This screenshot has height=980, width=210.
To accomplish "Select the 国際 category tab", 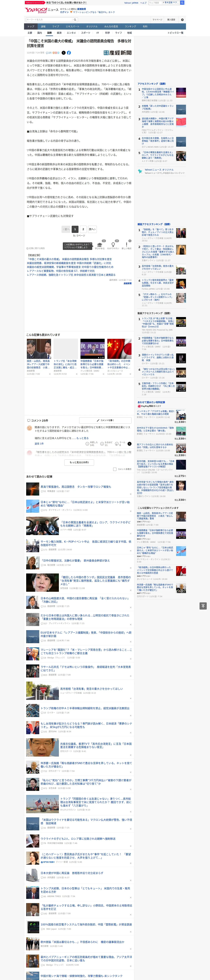I will (49, 33).
